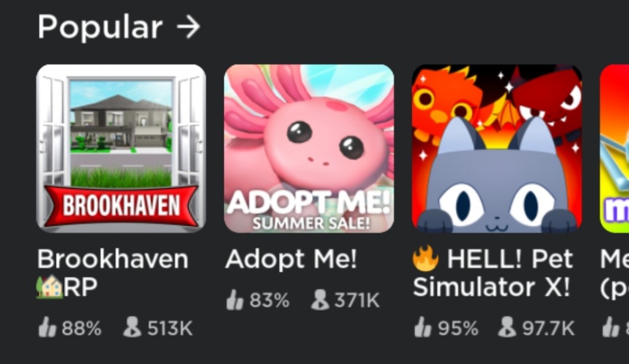Open the Brookhaven game thumbnail

(120, 148)
